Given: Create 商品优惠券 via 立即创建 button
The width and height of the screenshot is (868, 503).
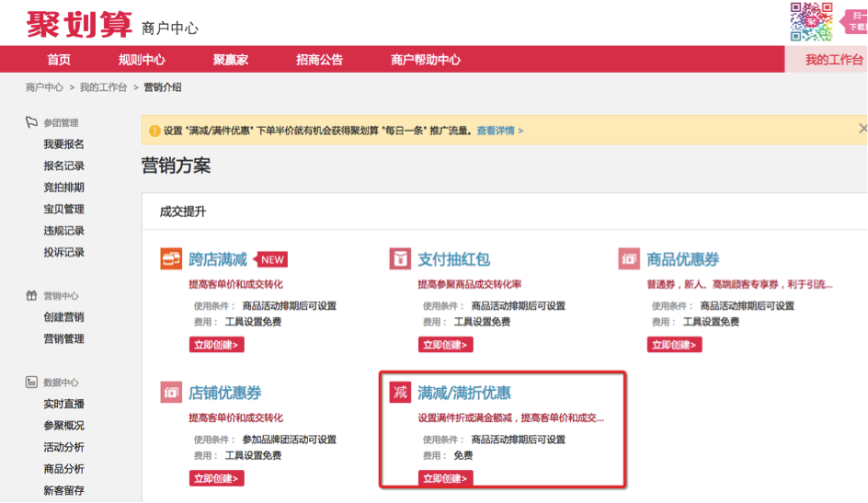Looking at the screenshot, I should [x=674, y=345].
